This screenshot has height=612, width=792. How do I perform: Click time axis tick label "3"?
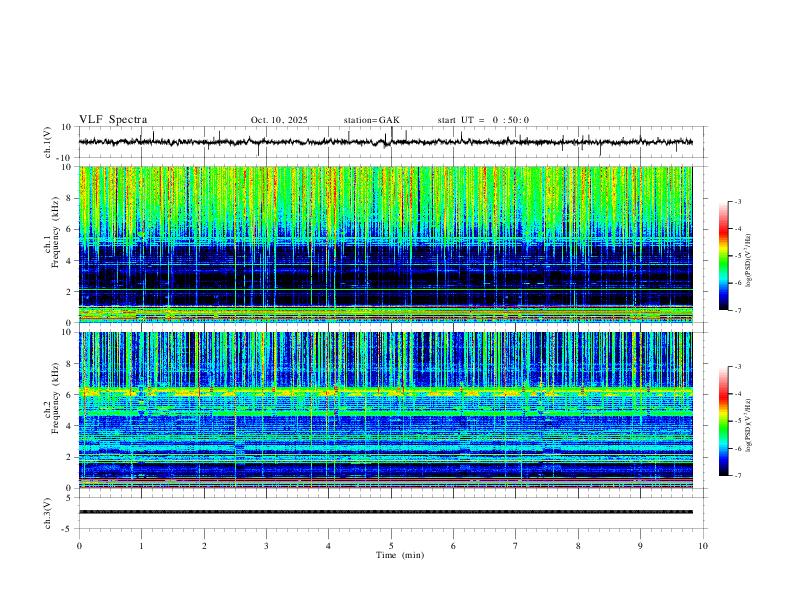point(266,546)
